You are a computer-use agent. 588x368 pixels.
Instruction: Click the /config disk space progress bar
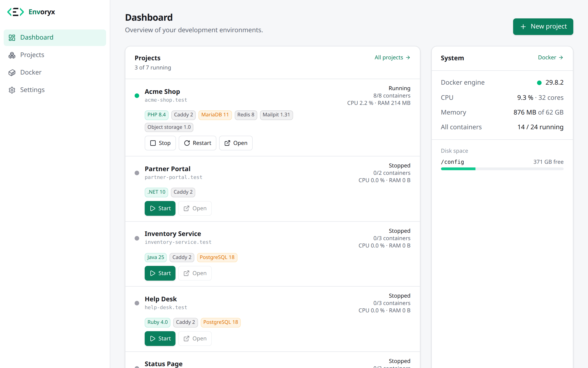point(502,169)
